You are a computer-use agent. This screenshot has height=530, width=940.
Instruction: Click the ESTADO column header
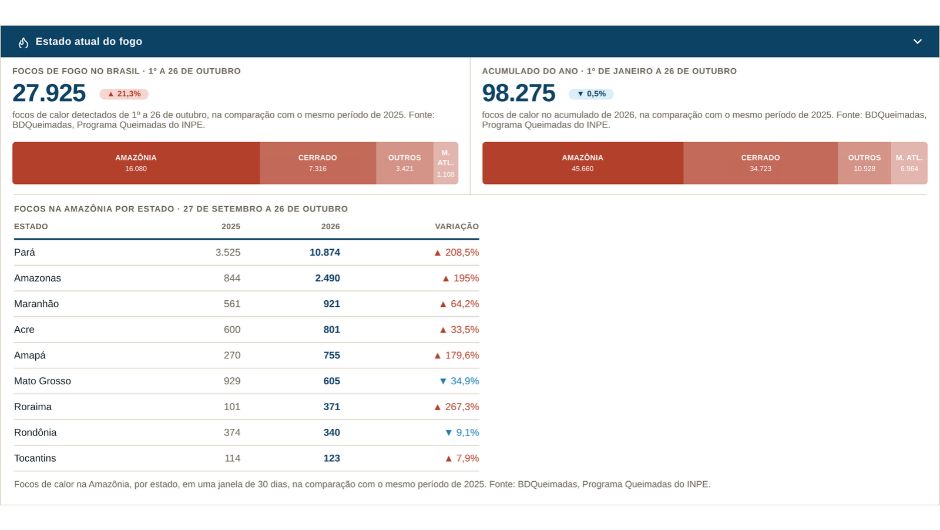(31, 226)
